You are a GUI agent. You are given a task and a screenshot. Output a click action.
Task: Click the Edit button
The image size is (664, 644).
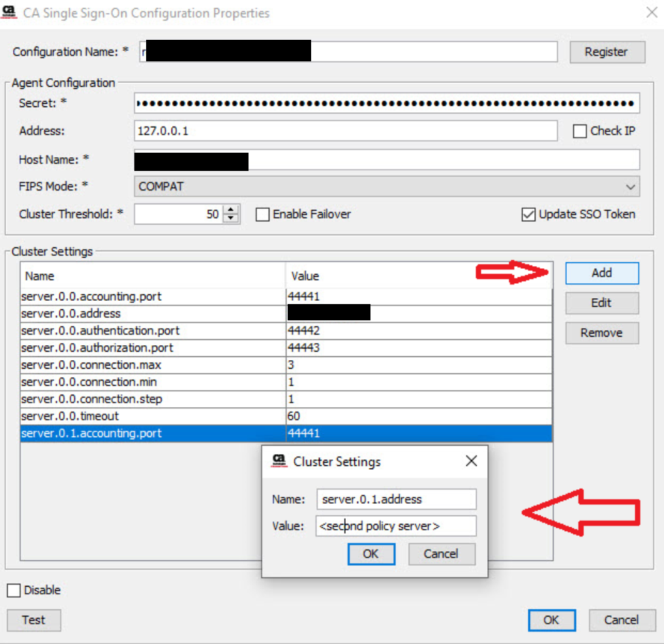(x=602, y=303)
